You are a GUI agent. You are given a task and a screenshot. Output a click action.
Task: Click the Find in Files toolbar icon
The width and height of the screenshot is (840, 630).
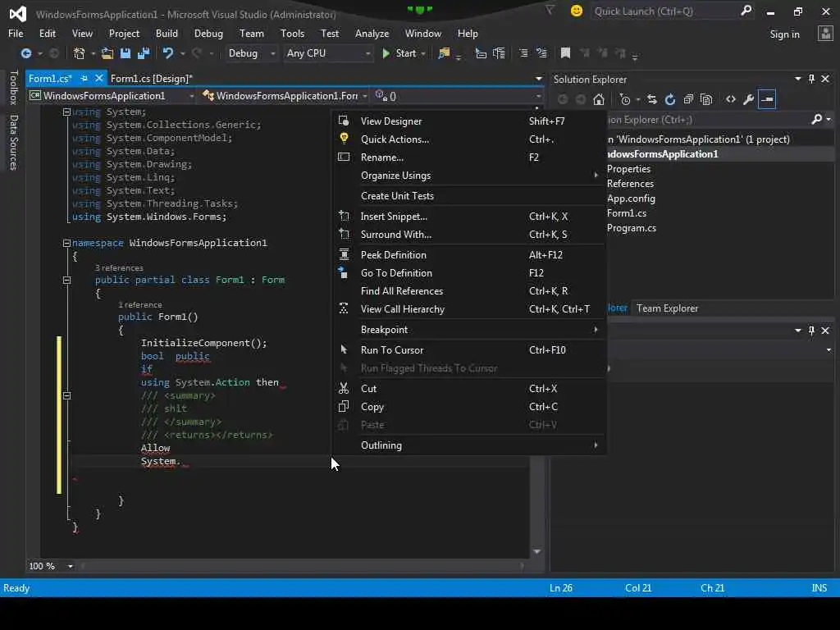click(444, 53)
